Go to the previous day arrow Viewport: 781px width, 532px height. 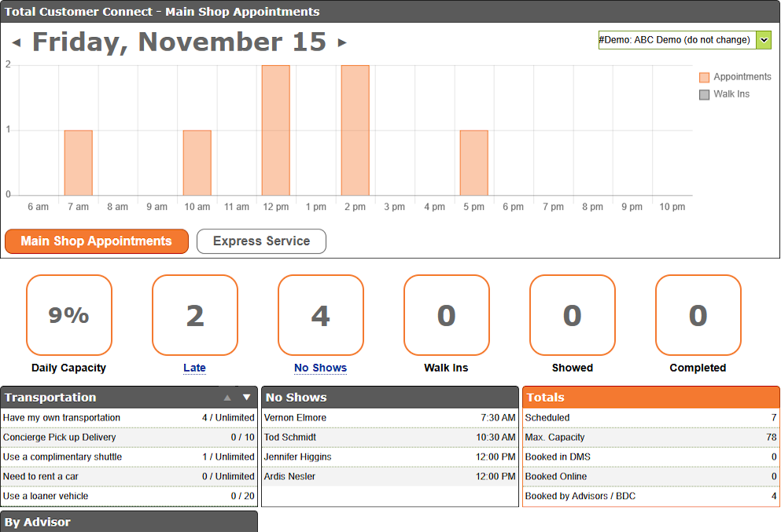(17, 43)
